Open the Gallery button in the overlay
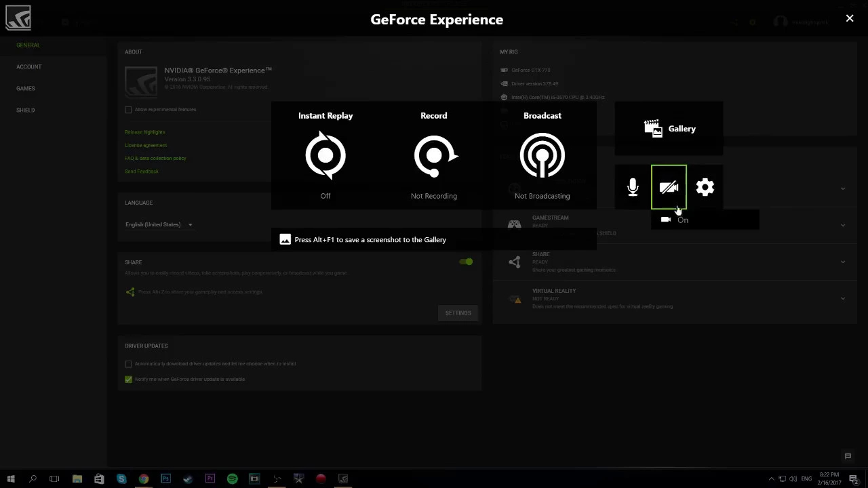Screen dimensions: 868x488 tap(669, 129)
